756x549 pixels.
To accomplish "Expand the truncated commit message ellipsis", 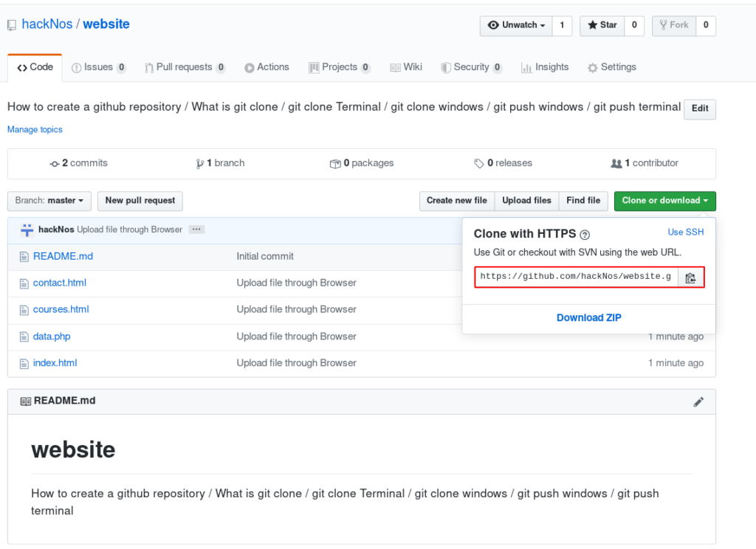I will pos(196,229).
